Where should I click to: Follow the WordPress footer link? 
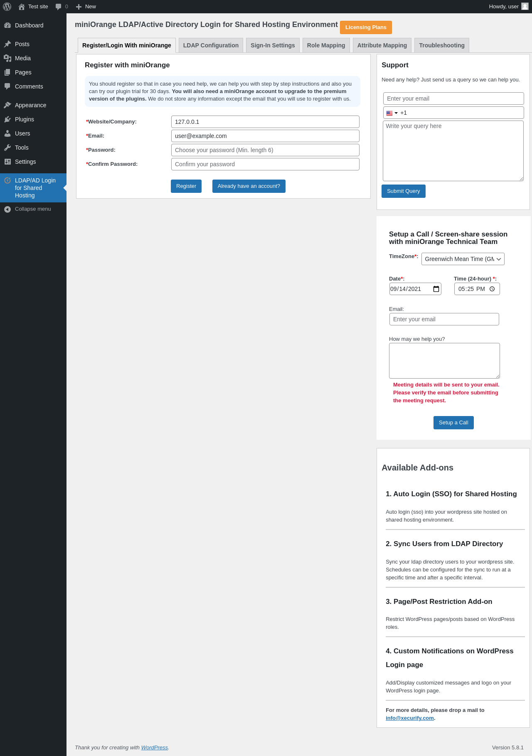click(x=155, y=747)
